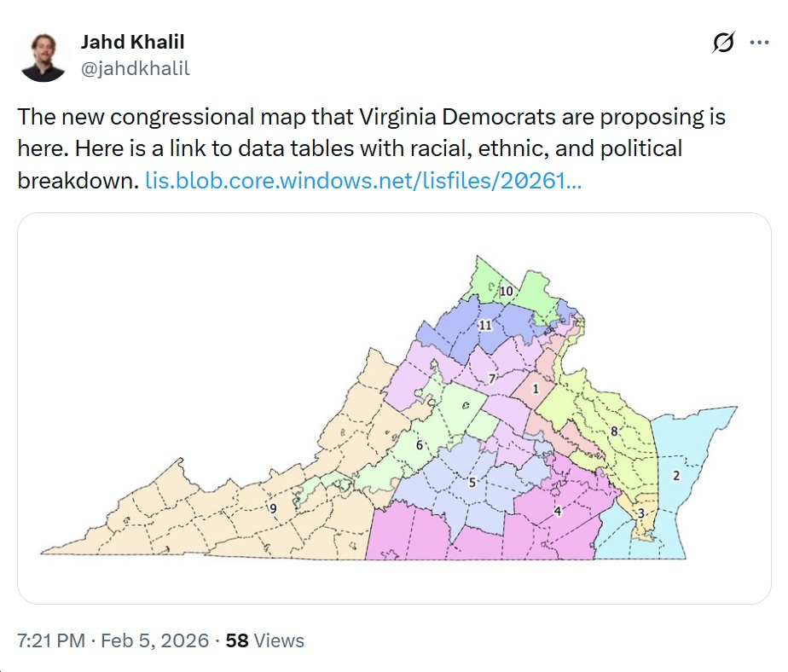The height and width of the screenshot is (672, 788).
Task: Open Jahd Khalil's profile picture
Action: [43, 57]
